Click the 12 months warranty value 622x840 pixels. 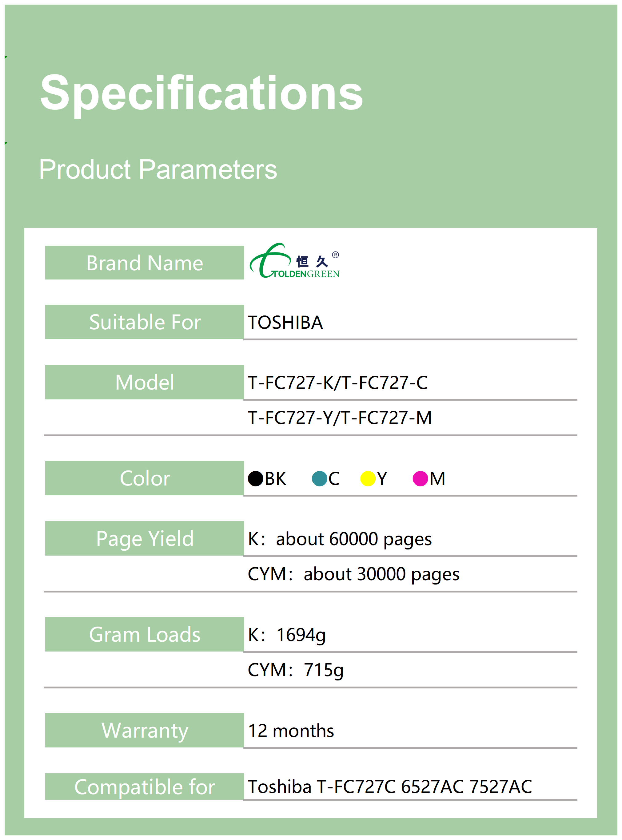tap(291, 731)
